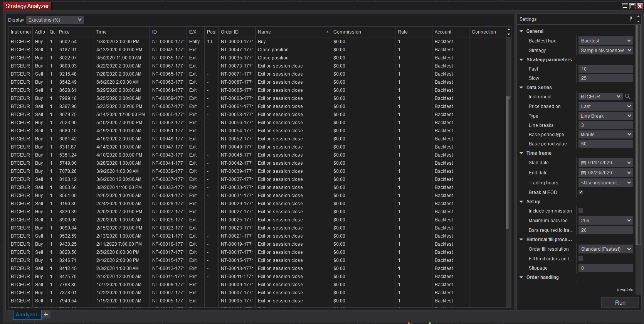Open the Trading hours dropdown
The width and height of the screenshot is (644, 324).
605,182
